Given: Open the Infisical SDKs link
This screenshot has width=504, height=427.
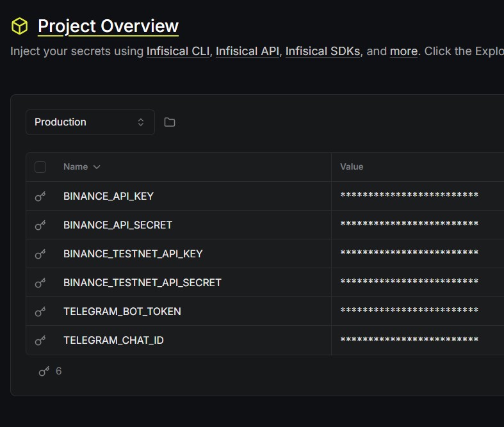Looking at the screenshot, I should coord(322,51).
